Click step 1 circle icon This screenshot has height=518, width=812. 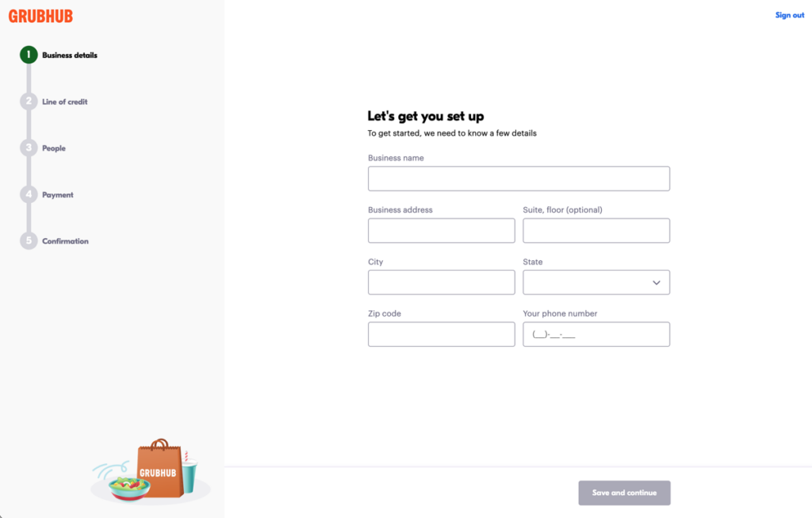click(29, 55)
